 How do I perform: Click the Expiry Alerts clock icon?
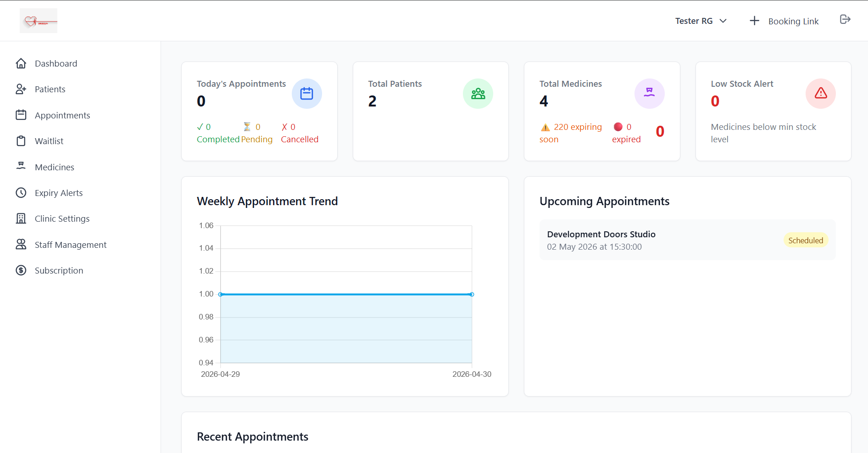21,193
